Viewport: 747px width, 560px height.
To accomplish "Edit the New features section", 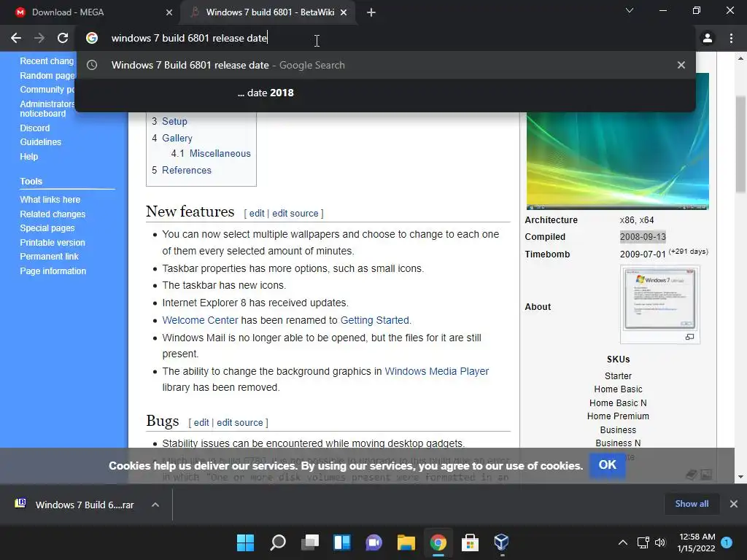I will point(256,214).
